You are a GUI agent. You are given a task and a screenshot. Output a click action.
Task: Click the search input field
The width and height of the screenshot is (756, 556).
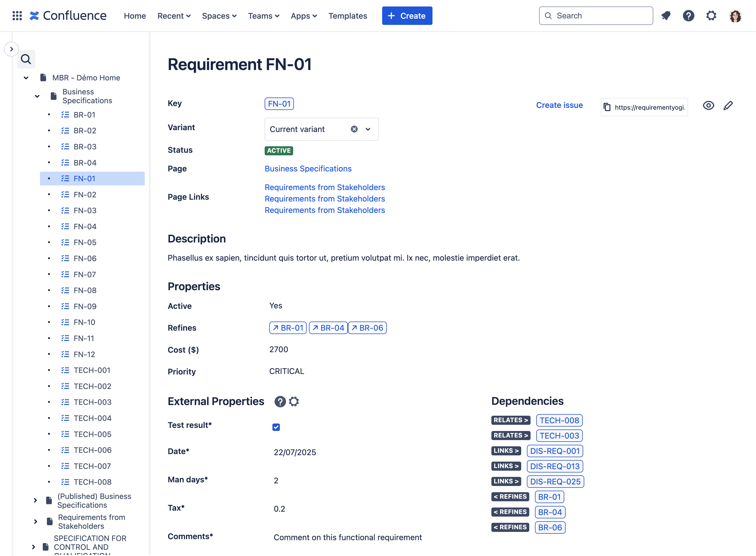tap(595, 15)
